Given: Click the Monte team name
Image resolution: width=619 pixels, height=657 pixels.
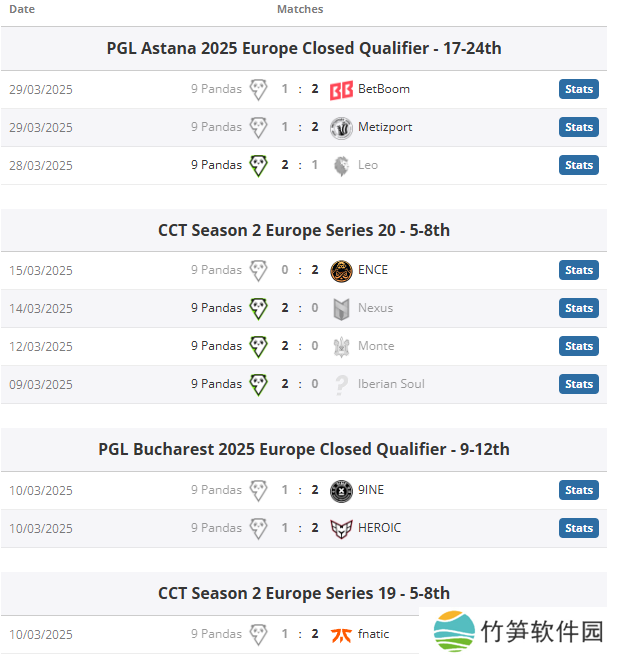Looking at the screenshot, I should pos(376,346).
